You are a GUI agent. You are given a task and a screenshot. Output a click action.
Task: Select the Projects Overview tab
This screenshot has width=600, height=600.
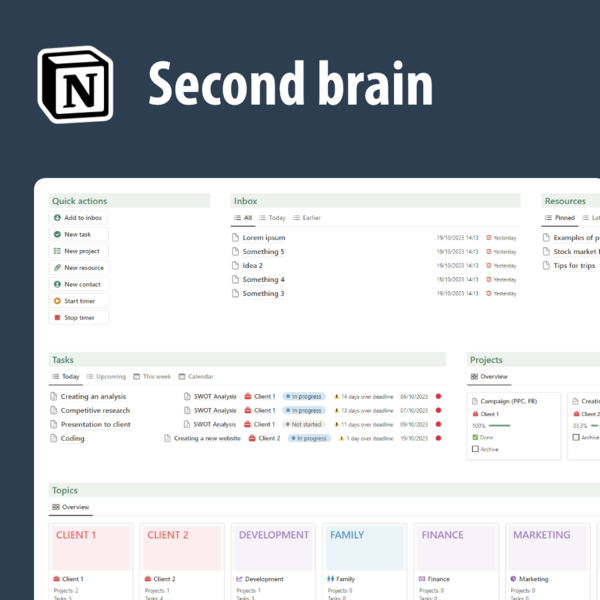click(489, 377)
